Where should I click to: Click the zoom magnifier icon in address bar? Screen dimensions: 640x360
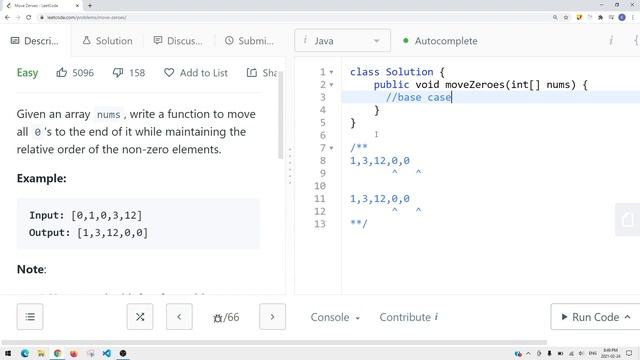click(x=555, y=18)
